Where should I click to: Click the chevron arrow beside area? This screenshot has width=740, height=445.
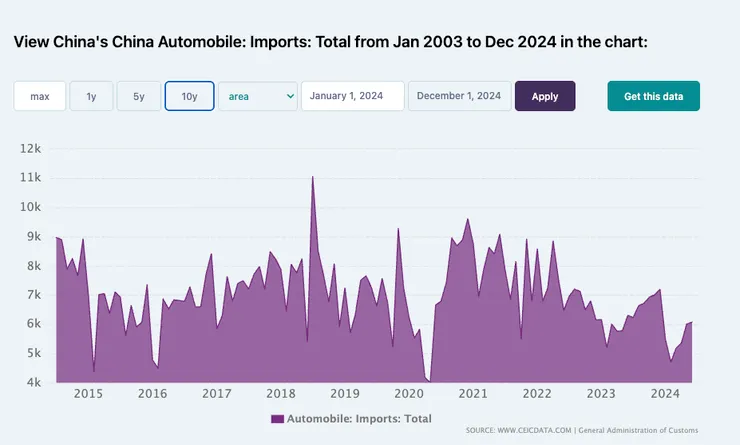pyautogui.click(x=290, y=96)
